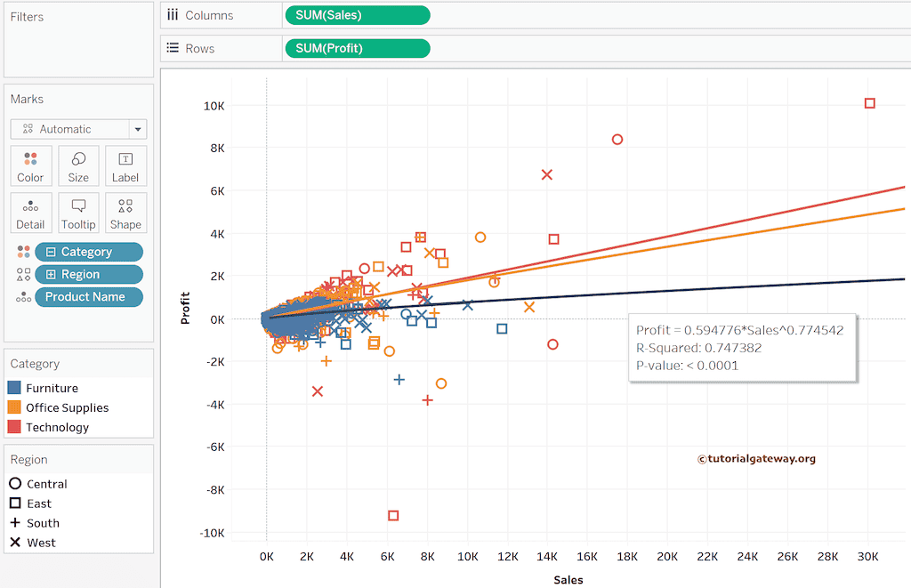Select the topmost red square outlier point
This screenshot has height=588, width=911.
[x=869, y=103]
